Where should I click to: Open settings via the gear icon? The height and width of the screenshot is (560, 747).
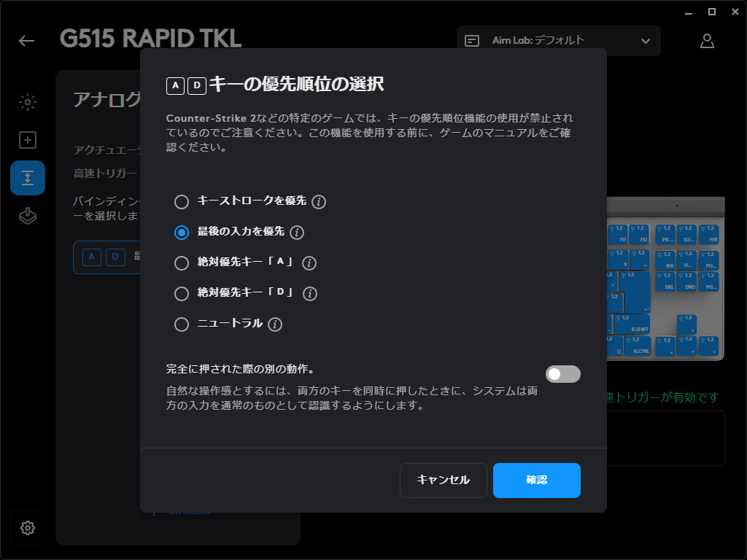(27, 528)
